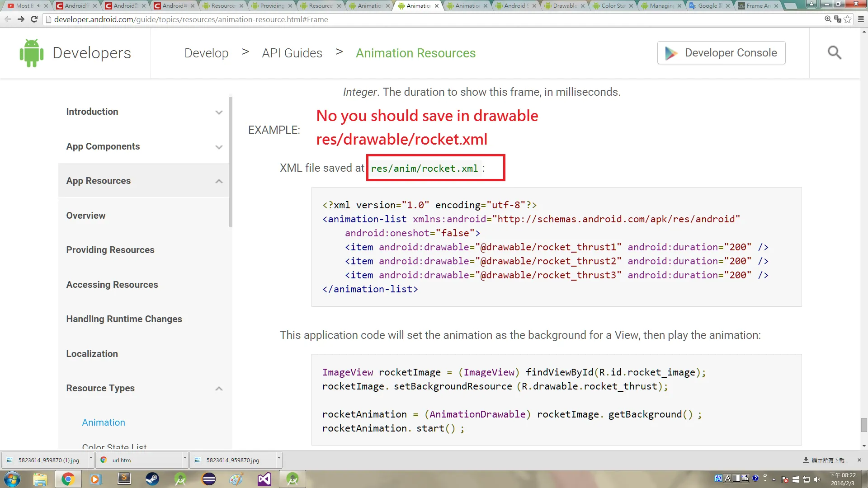Click the search magnifier icon in the header
The width and height of the screenshot is (868, 488).
click(x=834, y=53)
